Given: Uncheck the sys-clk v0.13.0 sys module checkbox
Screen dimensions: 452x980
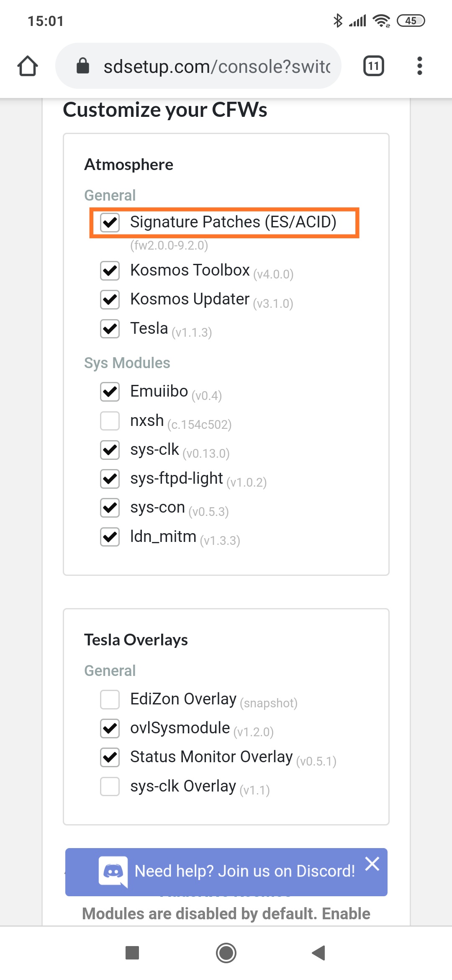Looking at the screenshot, I should coord(110,450).
